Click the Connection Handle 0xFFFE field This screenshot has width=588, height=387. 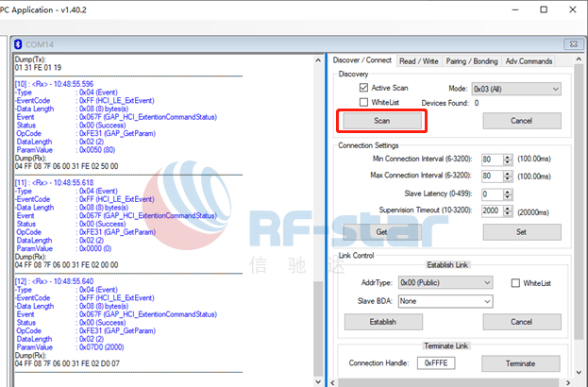436,363
